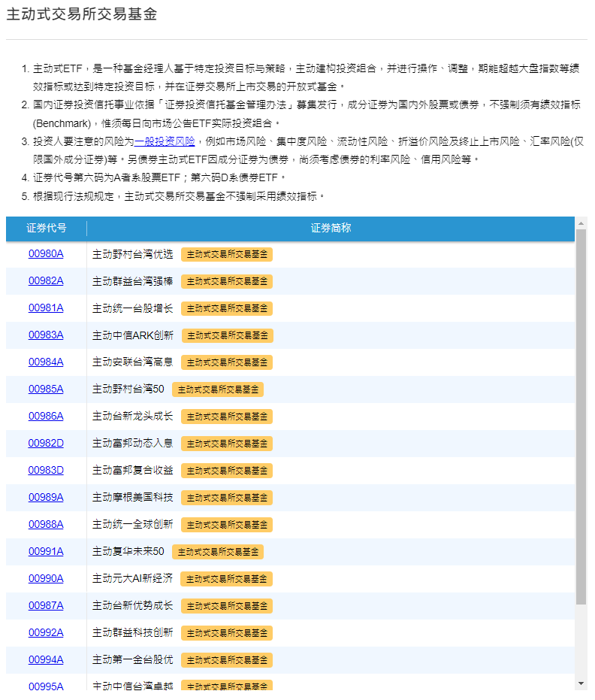This screenshot has height=700, width=595.
Task: Click the tag beside 主动台新优势成长
Action: point(227,606)
